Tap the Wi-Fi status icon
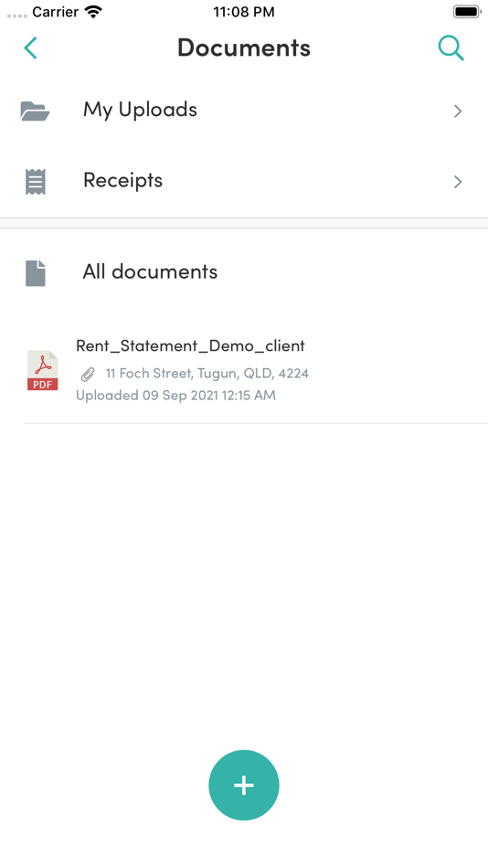The width and height of the screenshot is (488, 868). [94, 12]
